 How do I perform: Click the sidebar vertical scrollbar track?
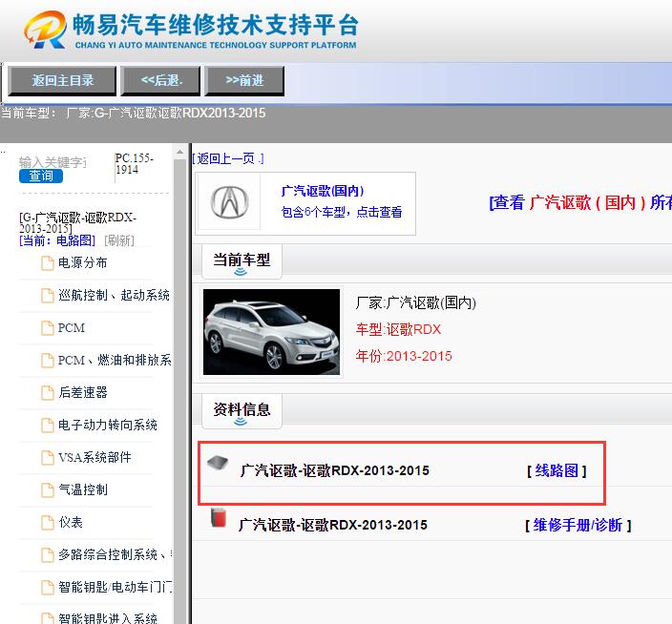(x=180, y=391)
